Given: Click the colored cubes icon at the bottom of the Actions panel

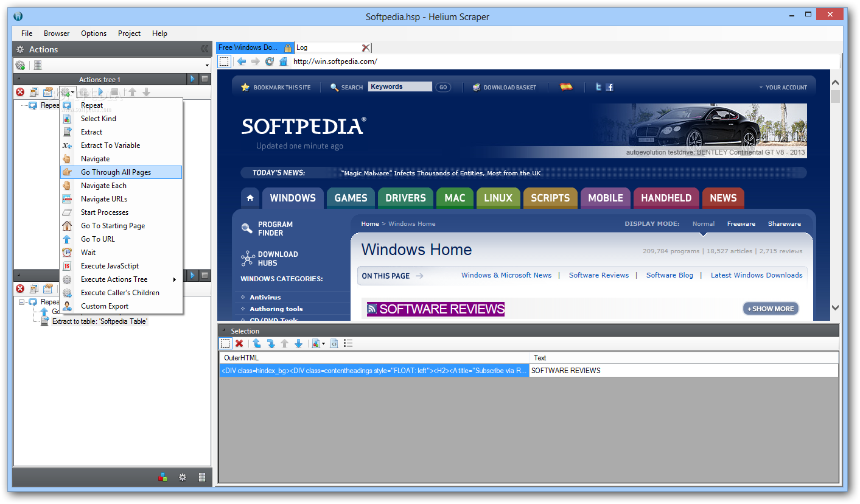Looking at the screenshot, I should pos(163,478).
